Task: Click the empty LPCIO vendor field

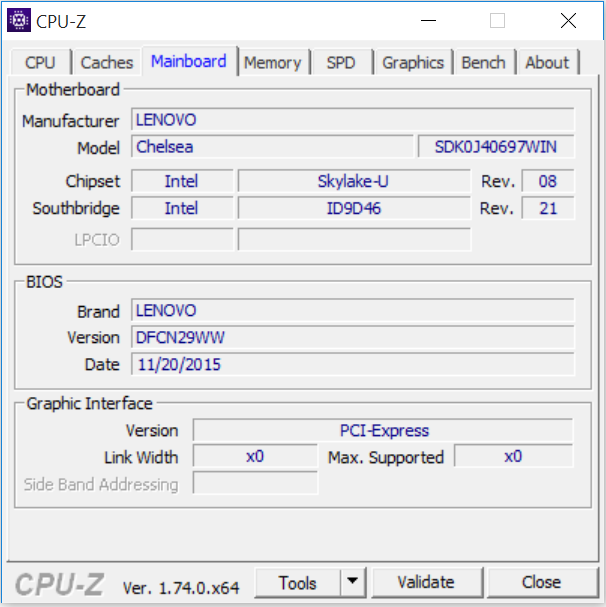Action: click(182, 240)
